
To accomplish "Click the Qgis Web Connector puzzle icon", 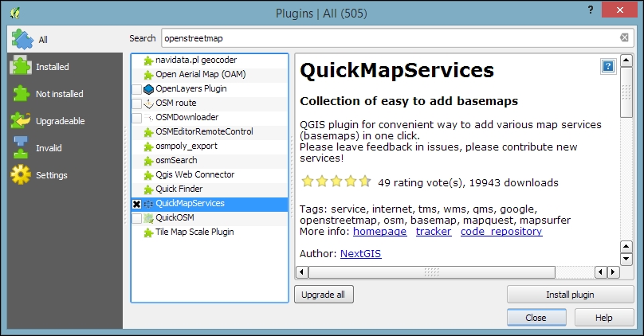I will (x=148, y=175).
